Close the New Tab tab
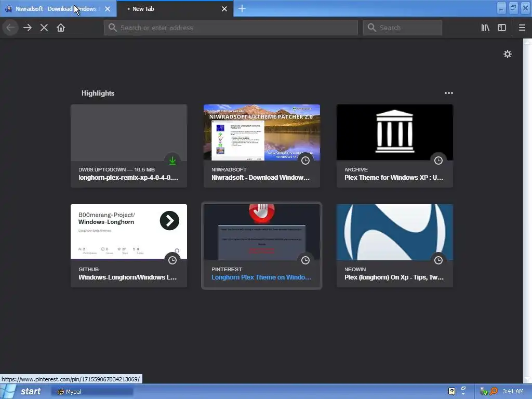 coord(224,9)
